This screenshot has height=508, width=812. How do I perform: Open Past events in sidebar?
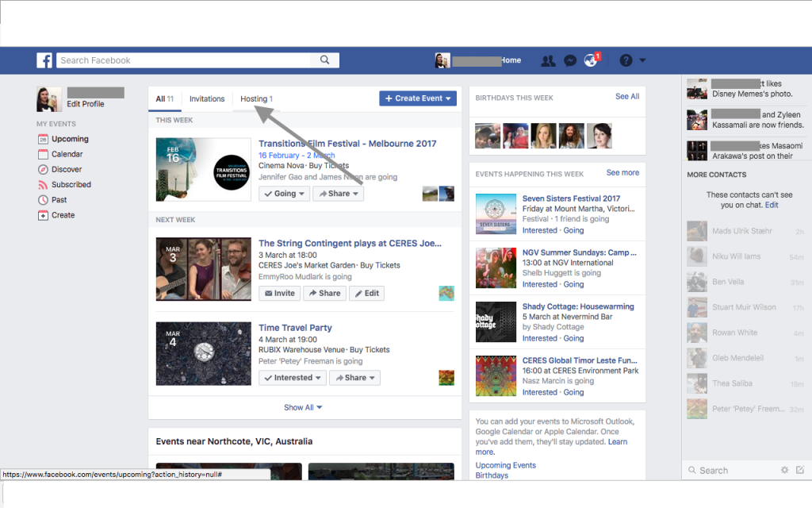click(59, 199)
